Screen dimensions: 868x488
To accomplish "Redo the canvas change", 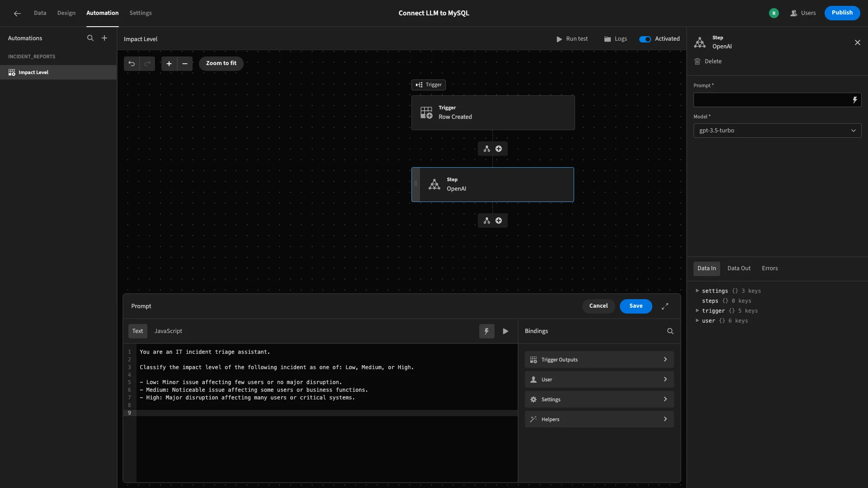I will point(147,64).
